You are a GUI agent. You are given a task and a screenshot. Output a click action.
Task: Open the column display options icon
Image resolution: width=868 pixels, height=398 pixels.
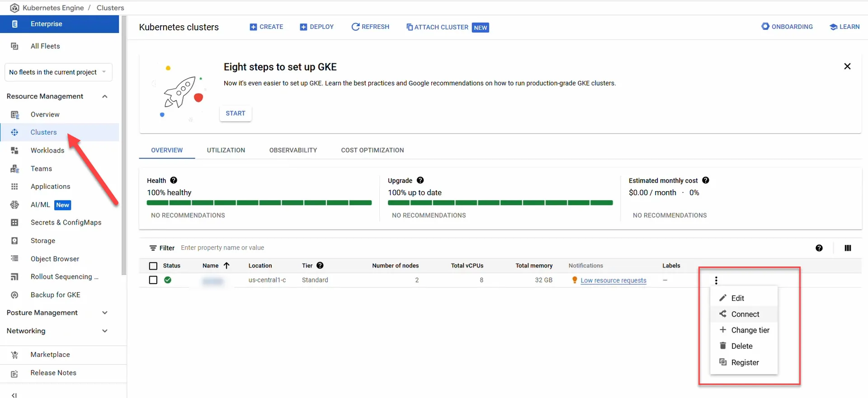point(848,248)
